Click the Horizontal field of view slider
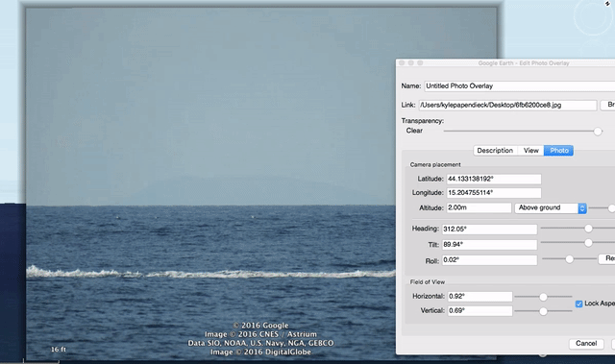The image size is (615, 364). click(x=543, y=297)
